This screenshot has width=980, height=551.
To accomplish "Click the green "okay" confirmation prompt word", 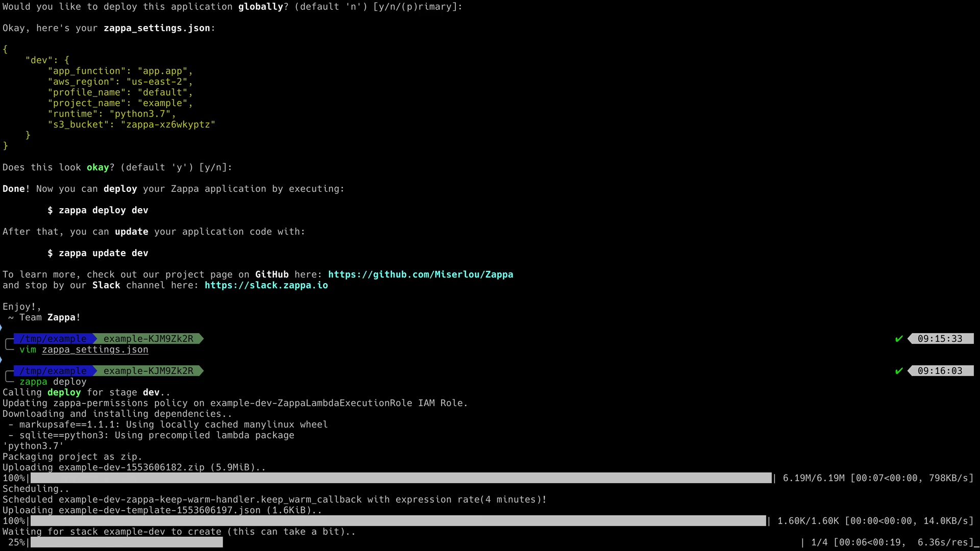I will (x=97, y=167).
